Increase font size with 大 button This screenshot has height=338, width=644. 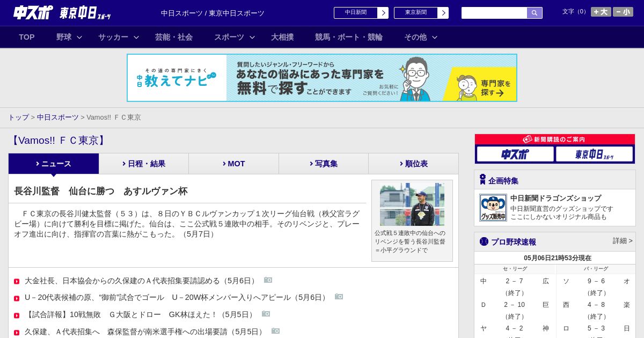pos(601,12)
